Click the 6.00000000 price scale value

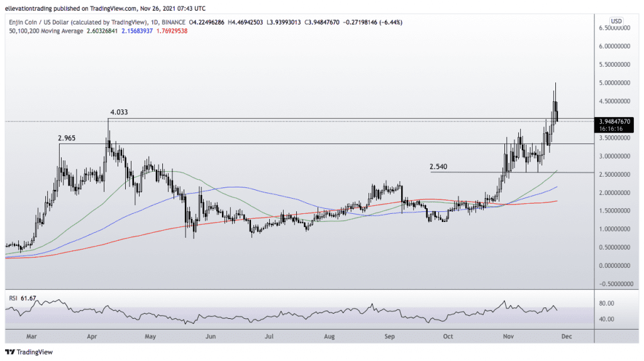(x=614, y=46)
